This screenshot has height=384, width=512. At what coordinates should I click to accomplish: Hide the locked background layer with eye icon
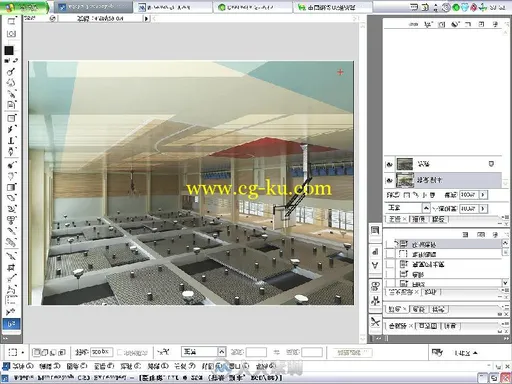tap(389, 164)
